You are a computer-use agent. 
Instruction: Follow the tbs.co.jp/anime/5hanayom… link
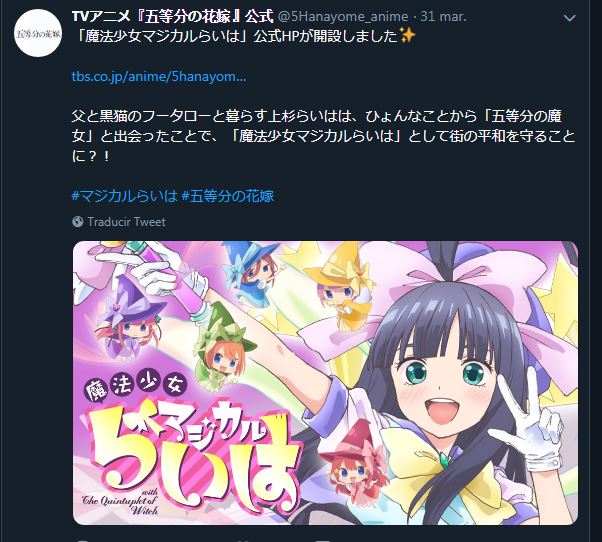159,76
